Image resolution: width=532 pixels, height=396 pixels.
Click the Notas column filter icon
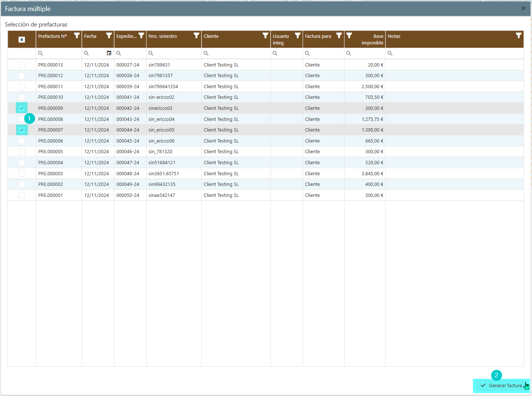518,36
